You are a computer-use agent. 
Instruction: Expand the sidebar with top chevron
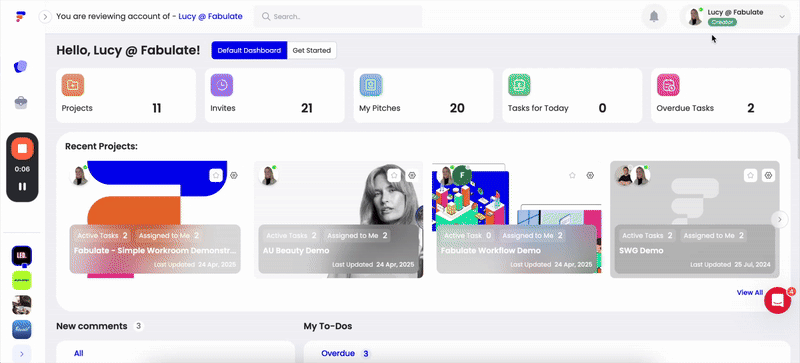pos(45,17)
